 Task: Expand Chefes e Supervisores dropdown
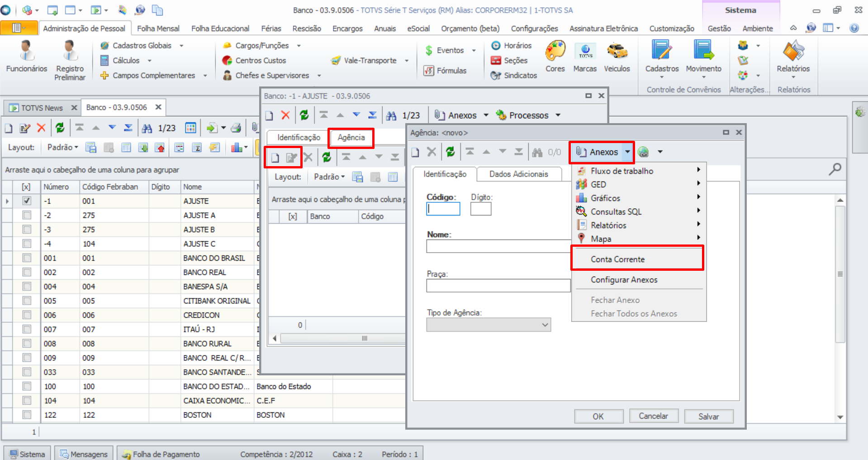click(x=319, y=76)
